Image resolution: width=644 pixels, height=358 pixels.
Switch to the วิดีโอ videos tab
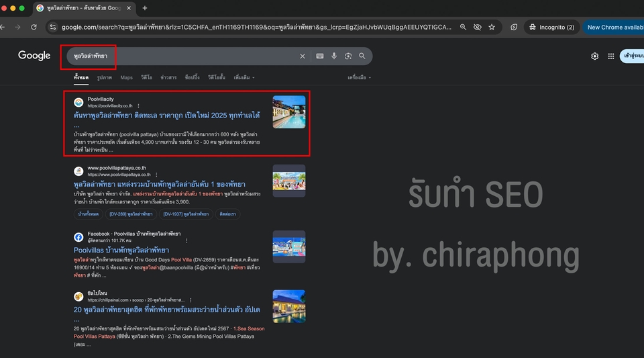(147, 77)
